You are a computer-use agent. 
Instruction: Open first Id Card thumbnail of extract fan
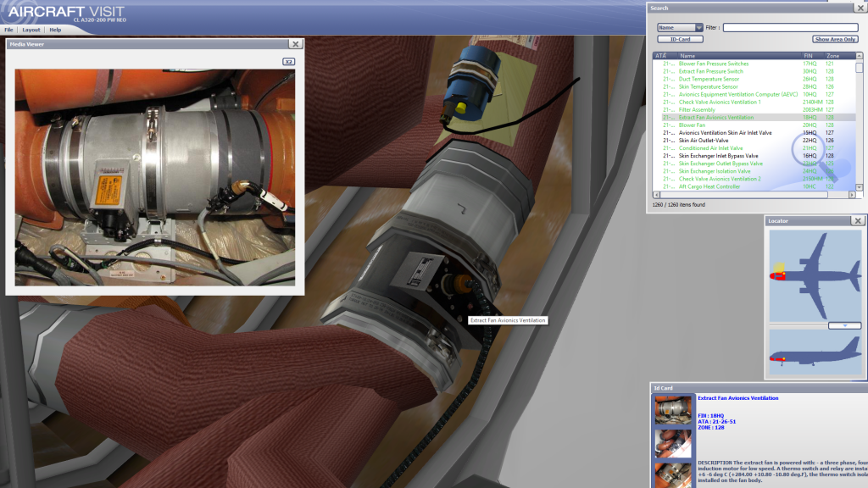pos(673,410)
